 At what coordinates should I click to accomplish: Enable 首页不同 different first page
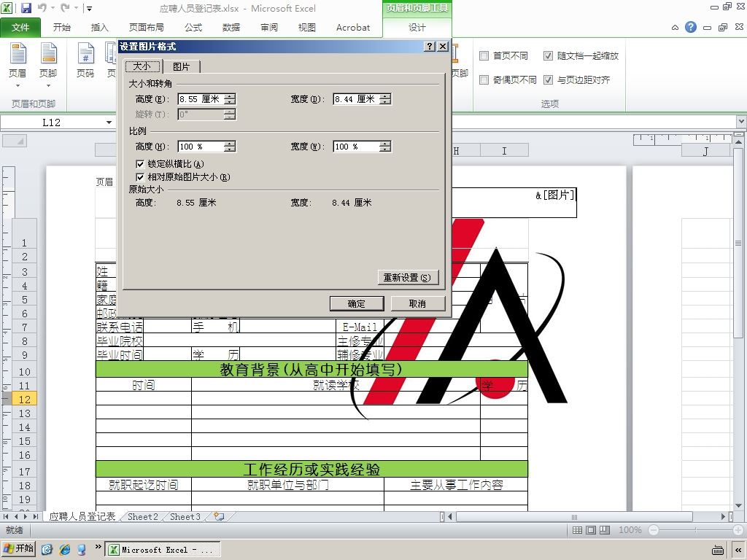click(484, 55)
